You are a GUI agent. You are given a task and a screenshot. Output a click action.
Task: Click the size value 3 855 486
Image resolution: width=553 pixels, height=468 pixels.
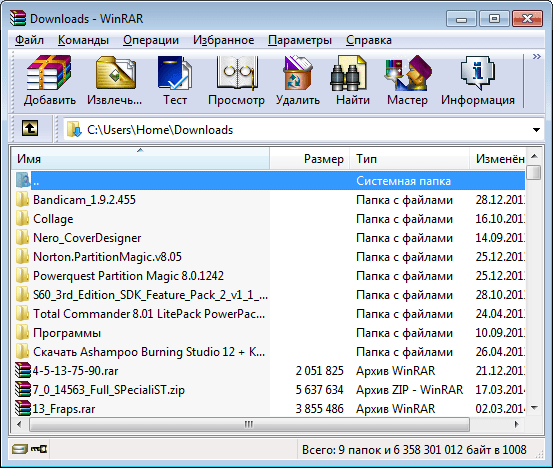click(320, 408)
